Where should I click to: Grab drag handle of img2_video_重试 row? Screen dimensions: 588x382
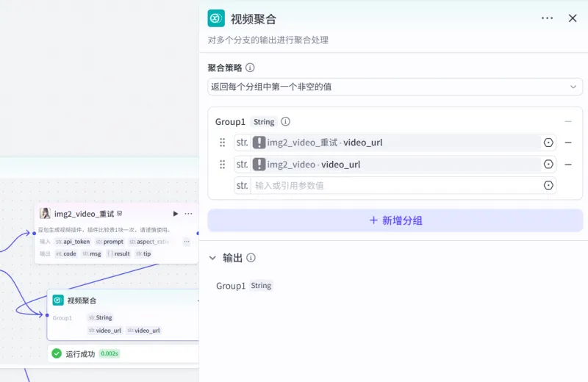(x=223, y=143)
